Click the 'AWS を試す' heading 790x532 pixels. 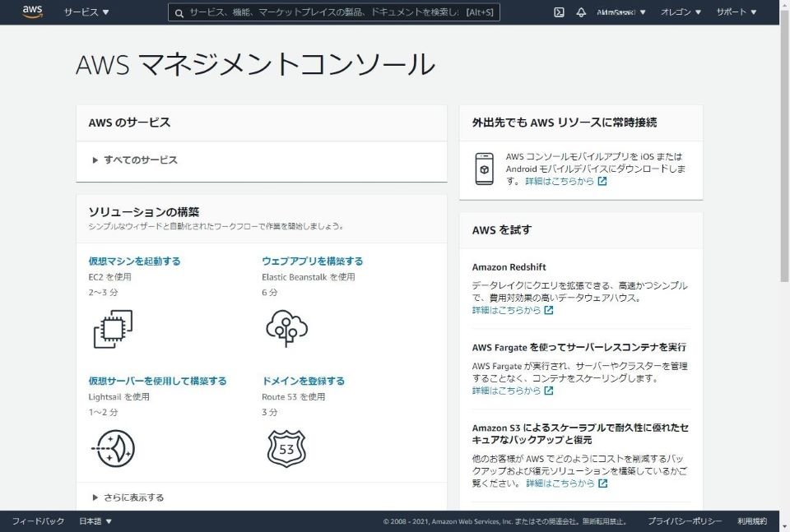(x=502, y=230)
